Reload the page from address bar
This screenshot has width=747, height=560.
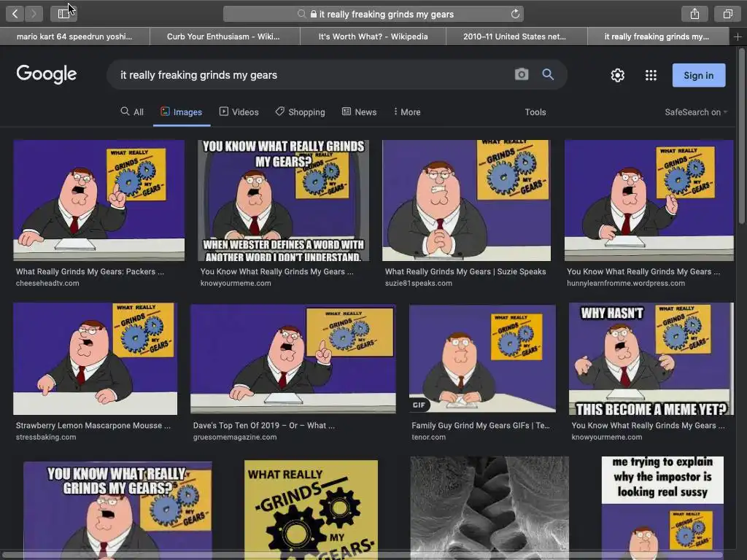tap(515, 14)
